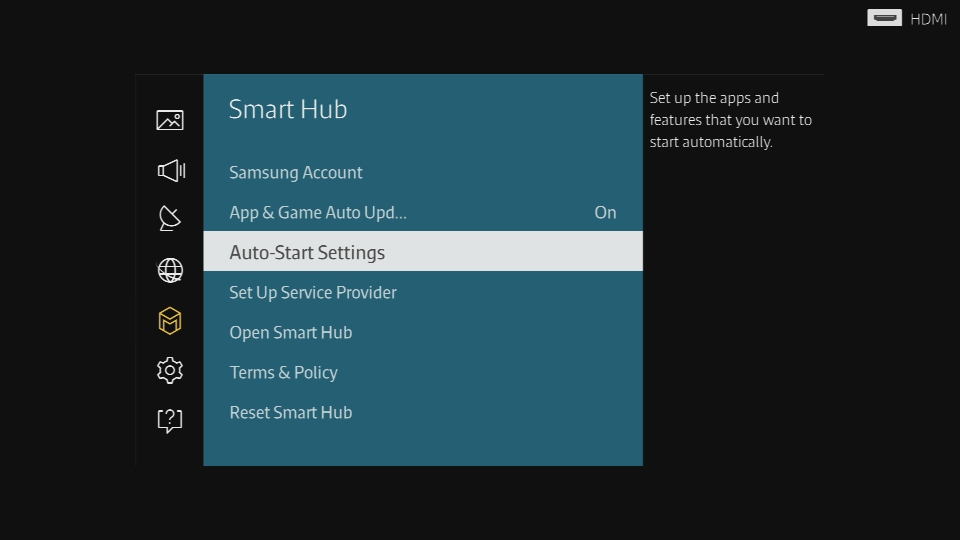Open the Support question mark icon
The height and width of the screenshot is (540, 960).
point(170,421)
